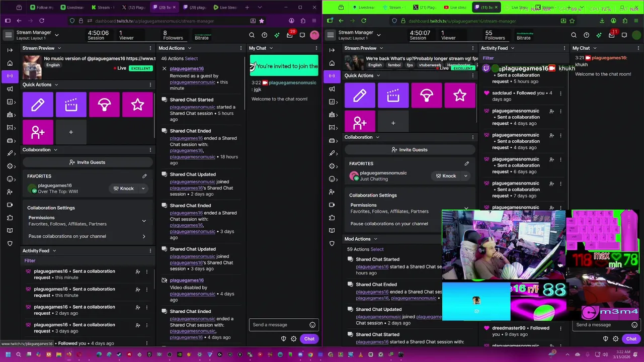Image resolution: width=644 pixels, height=362 pixels.
Task: Bookmark page with star in left browser
Action: point(262,21)
